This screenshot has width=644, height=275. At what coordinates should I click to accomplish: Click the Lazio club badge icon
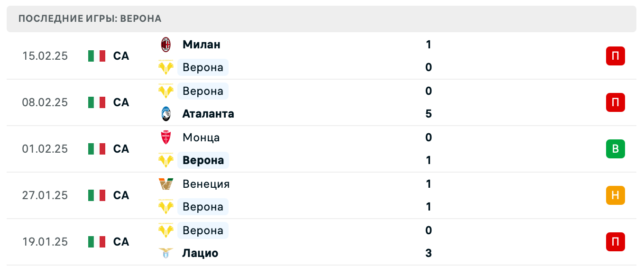[x=167, y=253]
